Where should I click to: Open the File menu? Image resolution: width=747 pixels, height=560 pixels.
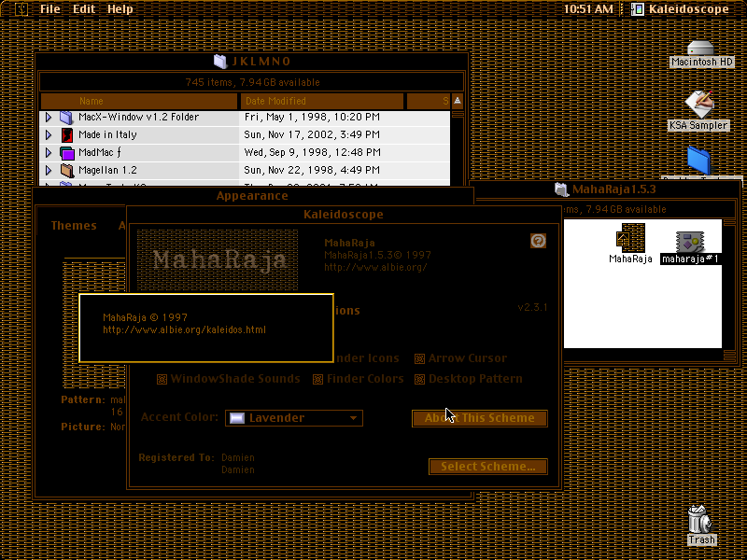pyautogui.click(x=49, y=9)
